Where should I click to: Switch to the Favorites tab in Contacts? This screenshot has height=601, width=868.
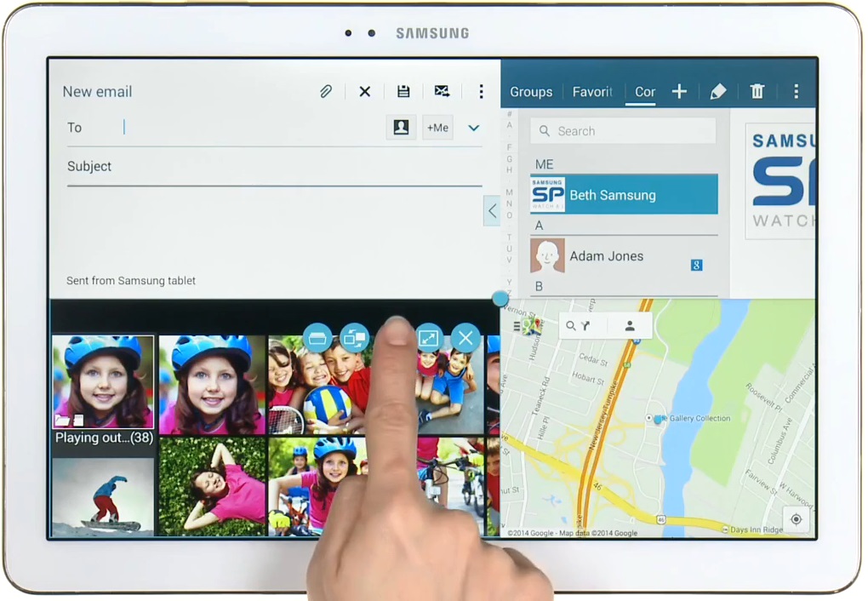coord(592,92)
